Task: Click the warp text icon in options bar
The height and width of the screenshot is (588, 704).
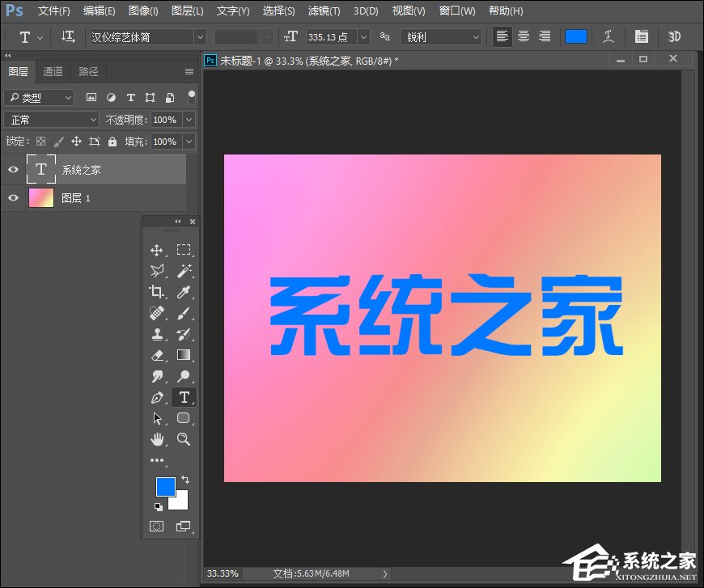Action: (x=609, y=36)
